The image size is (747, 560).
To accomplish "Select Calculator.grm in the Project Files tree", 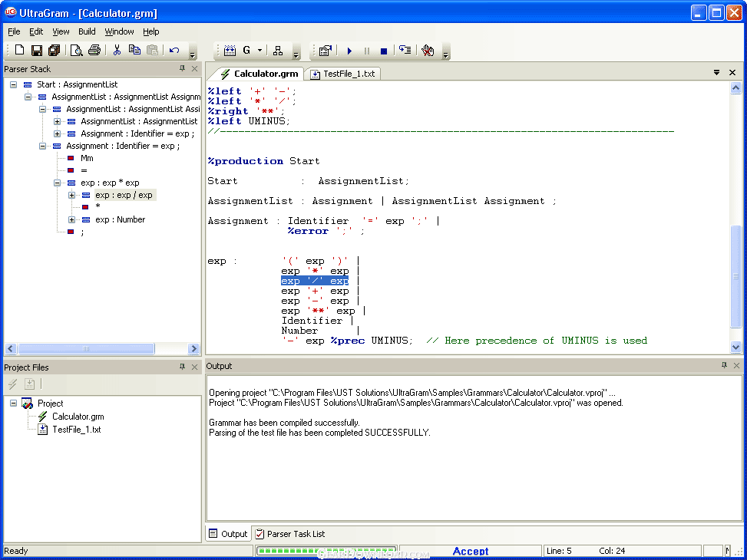I will click(78, 417).
